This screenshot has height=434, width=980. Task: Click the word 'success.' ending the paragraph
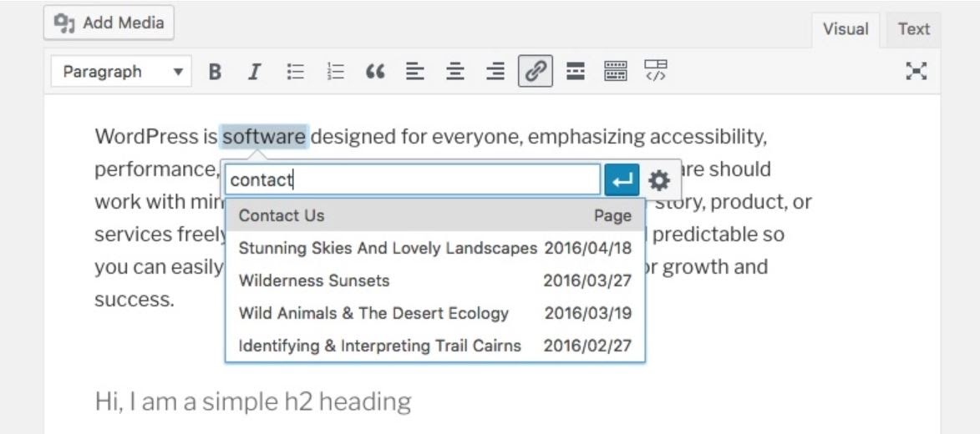click(135, 299)
